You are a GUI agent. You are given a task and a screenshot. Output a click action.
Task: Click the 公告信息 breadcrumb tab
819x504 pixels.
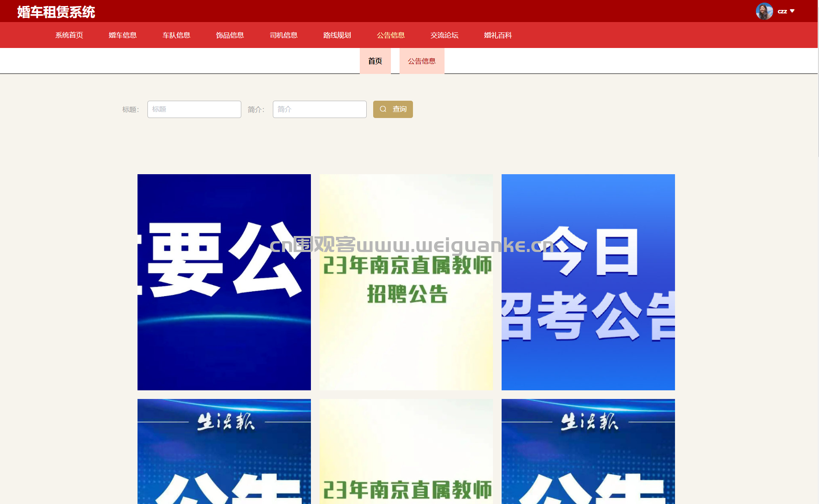coord(422,61)
